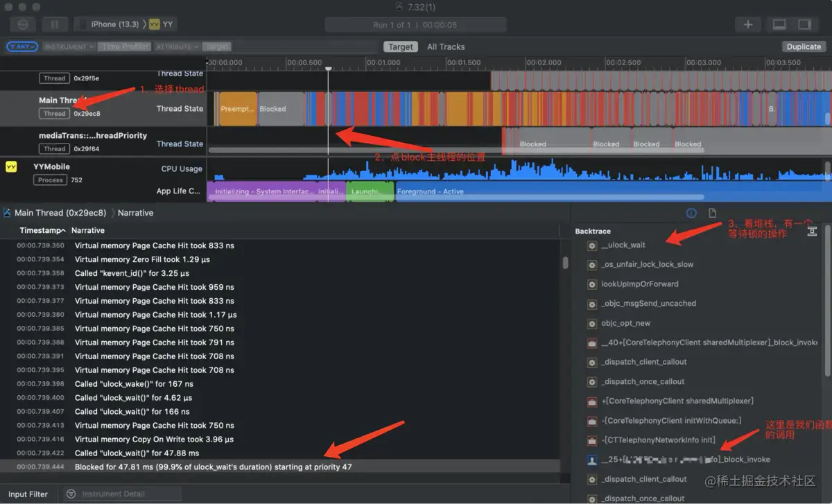Select _objc_msgSend_uncached backtrace frame
Viewport: 832px width, 504px height.
pyautogui.click(x=648, y=303)
